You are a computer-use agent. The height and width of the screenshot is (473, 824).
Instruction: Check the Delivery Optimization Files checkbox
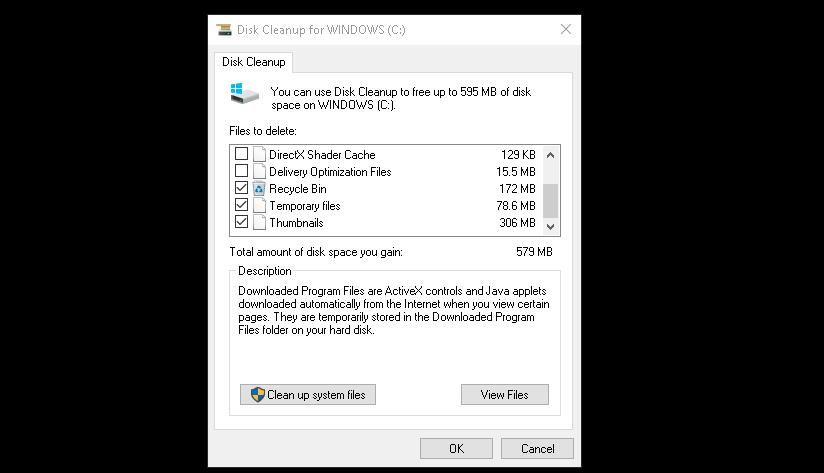click(x=241, y=171)
